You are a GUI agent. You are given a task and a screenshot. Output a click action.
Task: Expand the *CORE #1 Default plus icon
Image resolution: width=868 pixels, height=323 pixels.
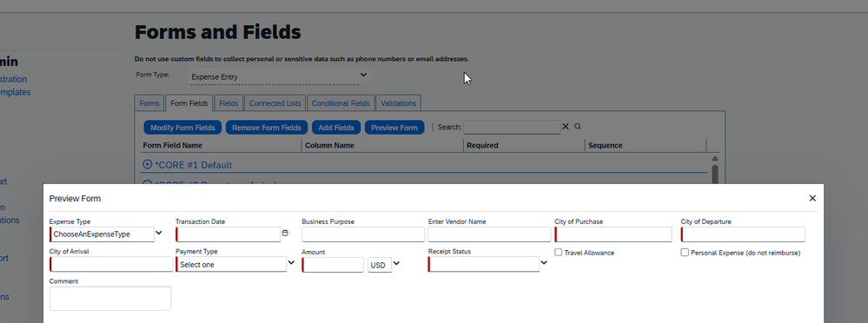[x=147, y=164]
